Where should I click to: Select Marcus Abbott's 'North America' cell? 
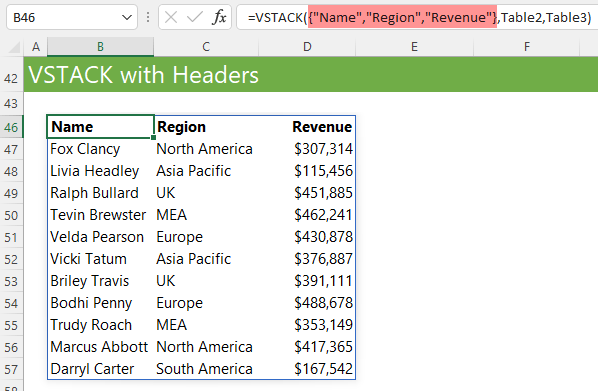click(206, 347)
